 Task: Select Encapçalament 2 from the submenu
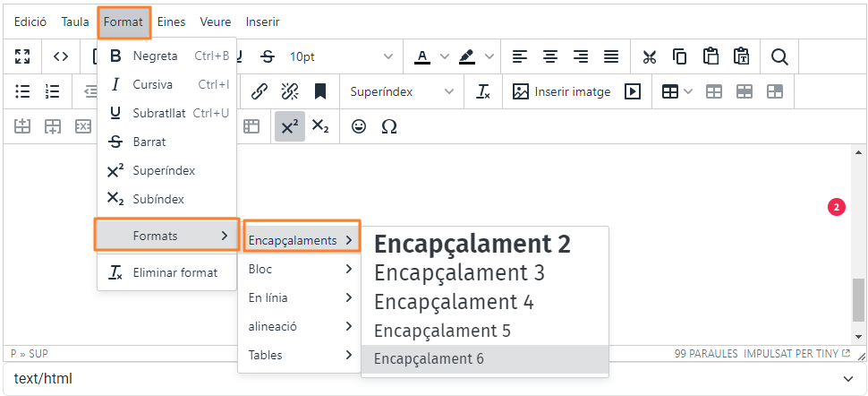click(x=472, y=244)
